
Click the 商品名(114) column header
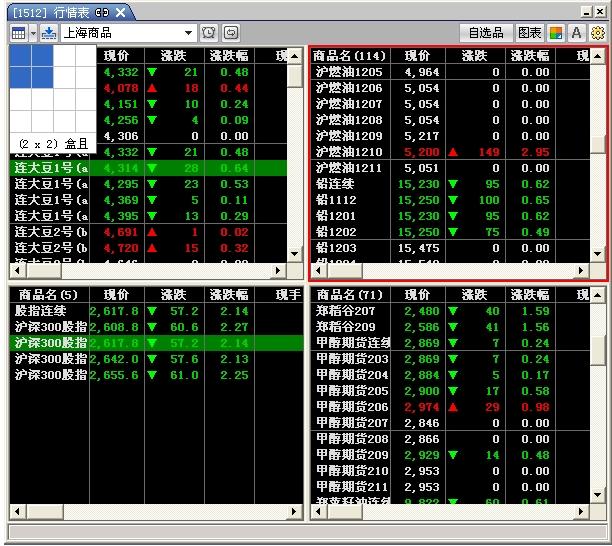pos(350,56)
